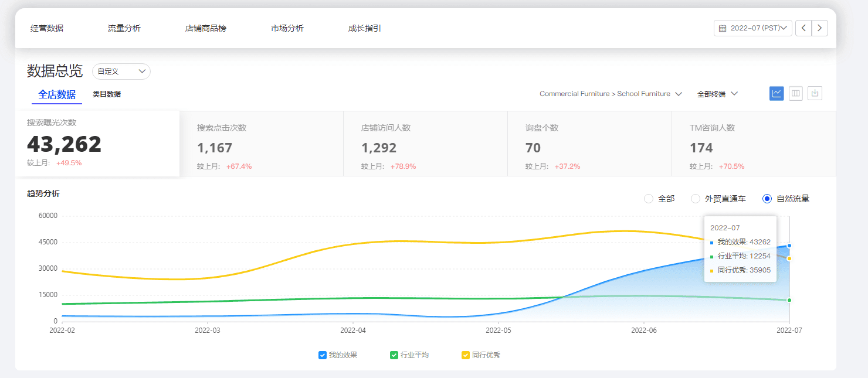Screen dimensions: 868x378
Task: Open the 全部终端 dropdown
Action: pos(717,94)
